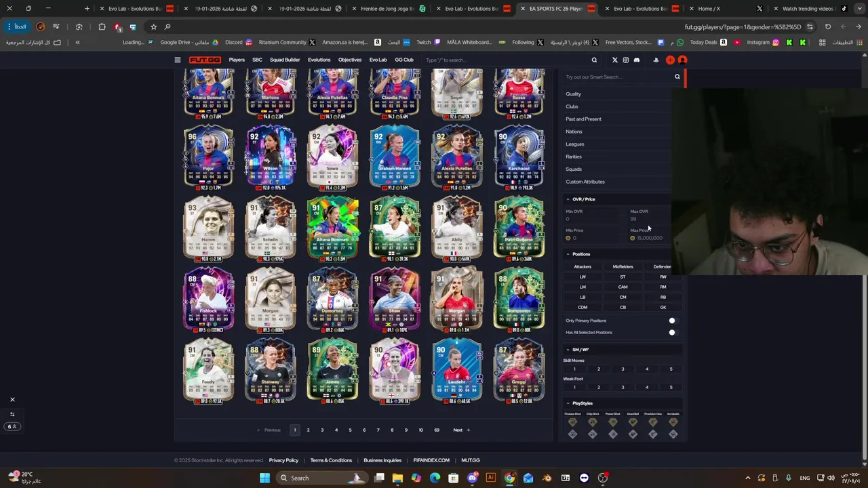
Task: Select the Precision Header playstyle icon
Action: click(x=653, y=422)
